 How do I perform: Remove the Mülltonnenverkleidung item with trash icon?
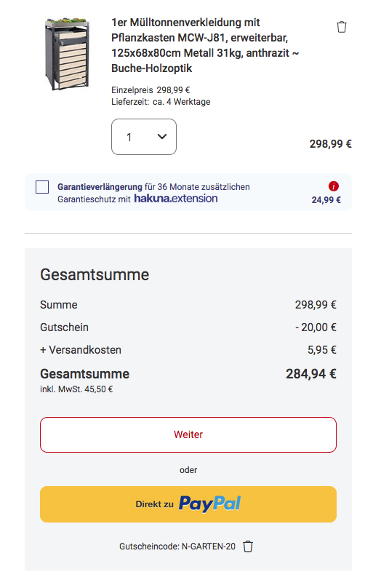[341, 27]
